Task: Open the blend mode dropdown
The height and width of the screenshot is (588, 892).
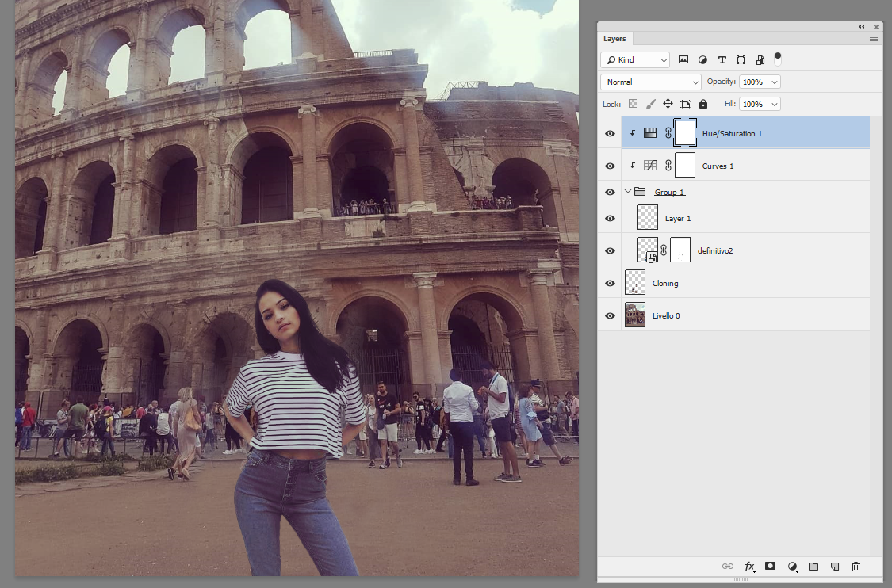Action: (650, 82)
